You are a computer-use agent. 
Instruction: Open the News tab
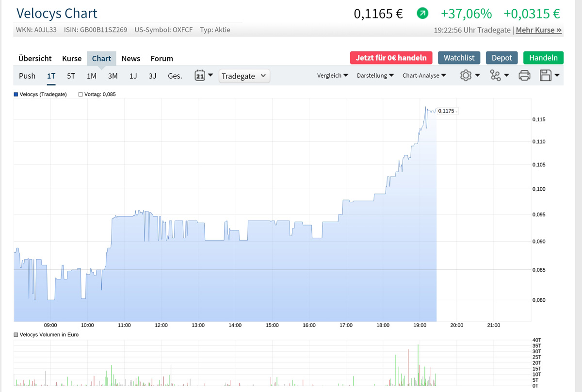(131, 58)
